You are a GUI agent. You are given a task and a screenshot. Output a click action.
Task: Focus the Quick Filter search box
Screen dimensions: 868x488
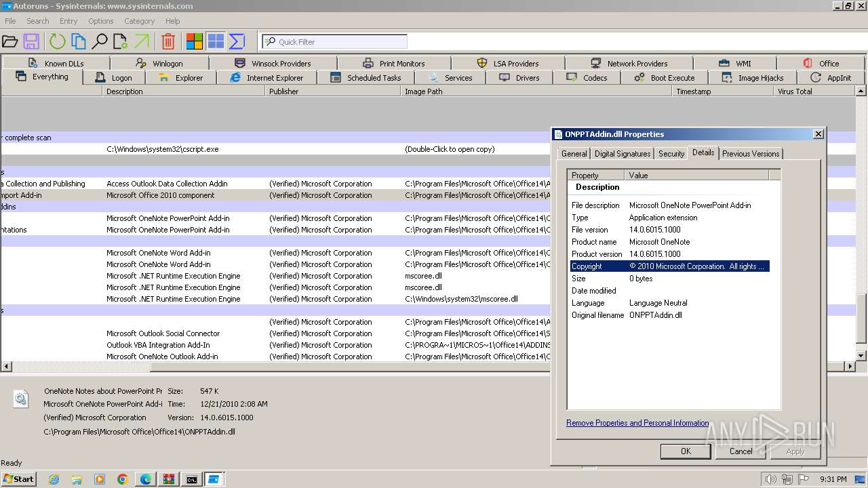click(x=335, y=42)
